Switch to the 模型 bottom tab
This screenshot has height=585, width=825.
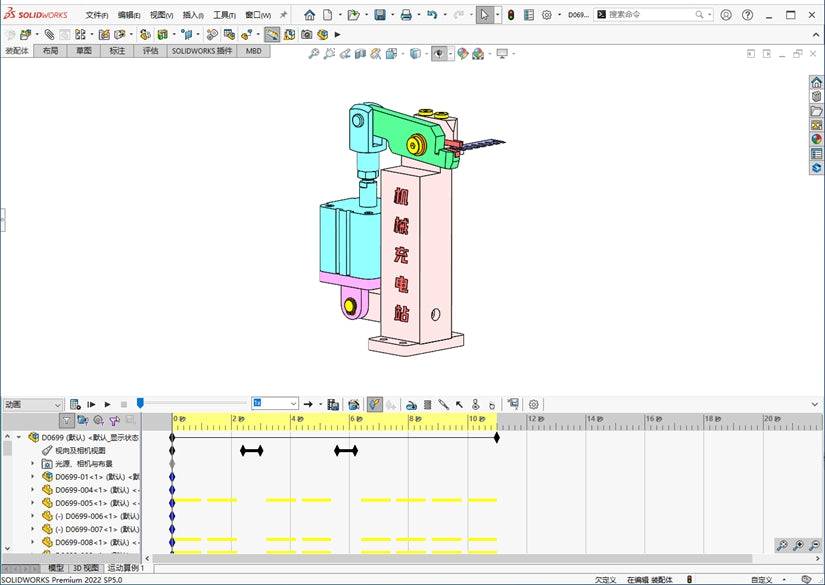[56, 568]
